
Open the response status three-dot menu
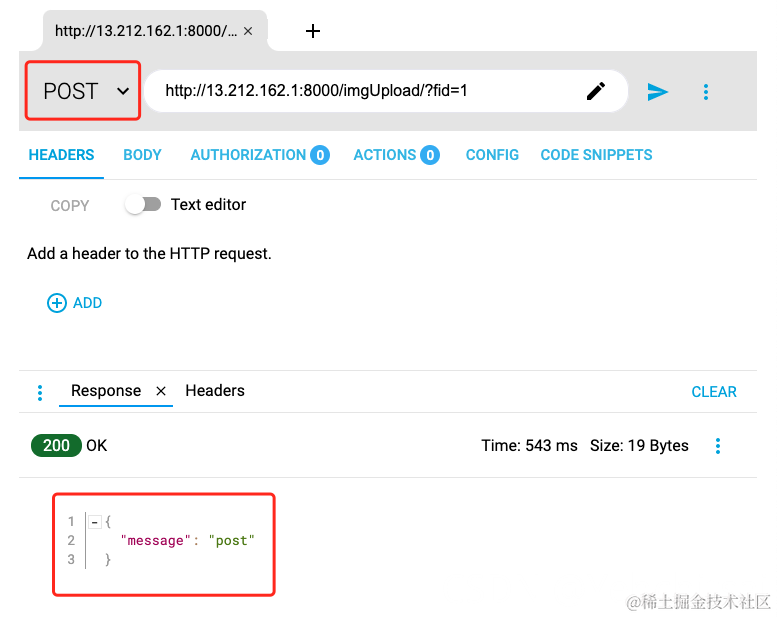pos(718,446)
